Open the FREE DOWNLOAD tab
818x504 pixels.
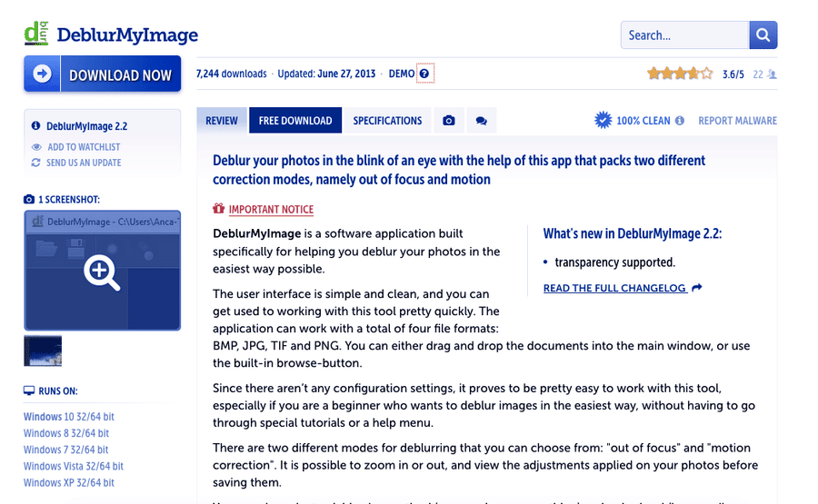tap(295, 121)
